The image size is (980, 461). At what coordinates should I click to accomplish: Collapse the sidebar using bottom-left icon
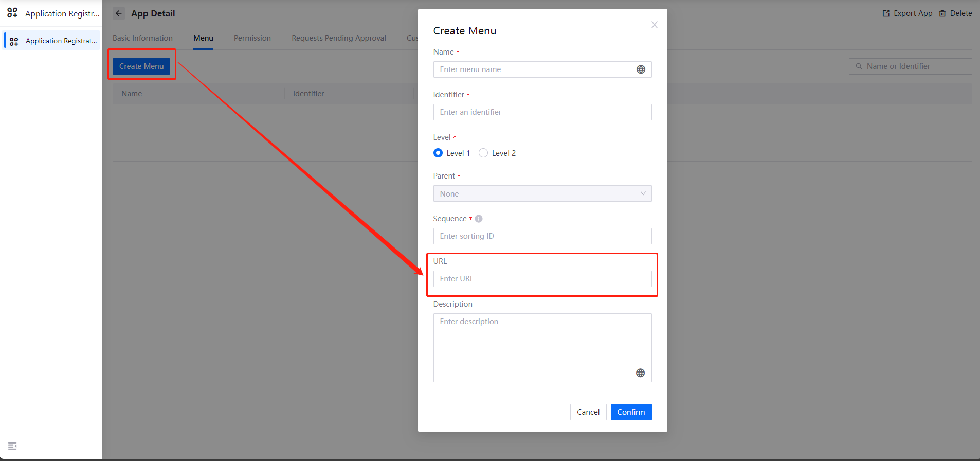[x=12, y=446]
